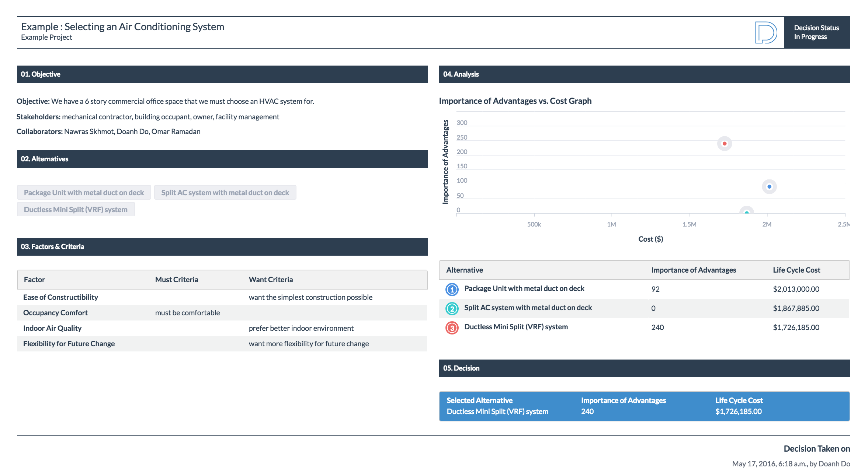Viewport: 868px width, 473px height.
Task: Click the D logo icon in header
Action: coord(766,32)
